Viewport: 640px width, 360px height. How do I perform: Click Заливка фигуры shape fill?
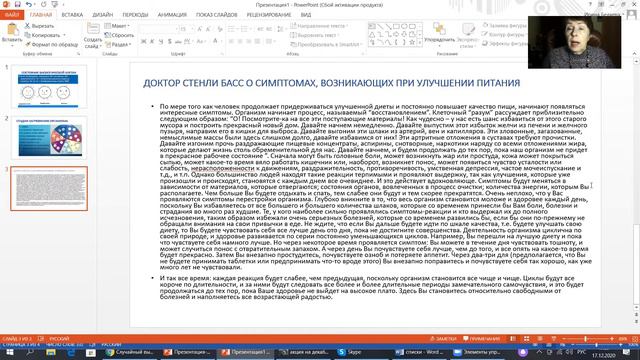(x=504, y=25)
